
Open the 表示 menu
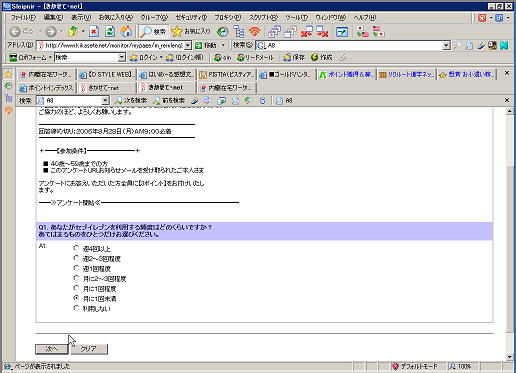coord(81,17)
